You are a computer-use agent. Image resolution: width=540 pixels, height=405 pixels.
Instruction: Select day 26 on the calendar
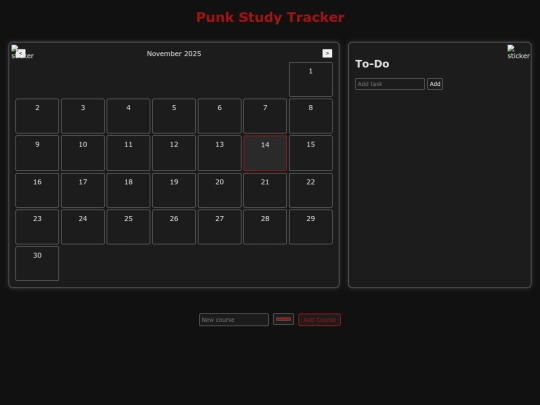174,227
